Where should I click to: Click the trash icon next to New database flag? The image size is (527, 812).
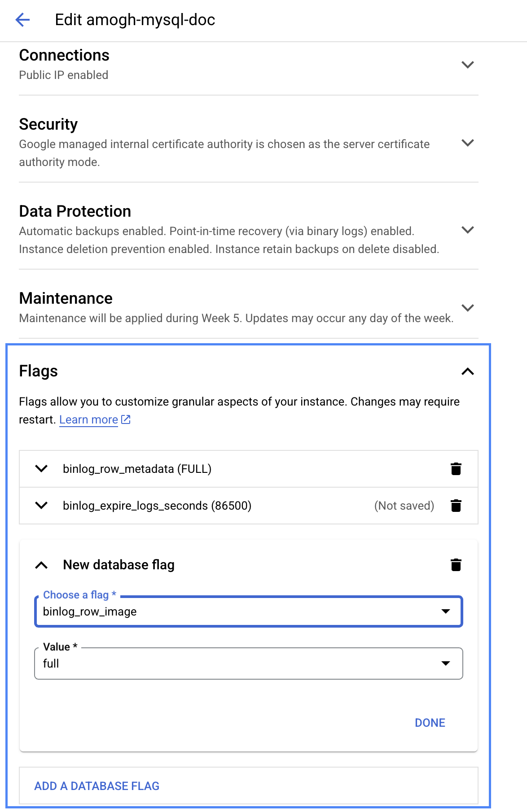[457, 565]
